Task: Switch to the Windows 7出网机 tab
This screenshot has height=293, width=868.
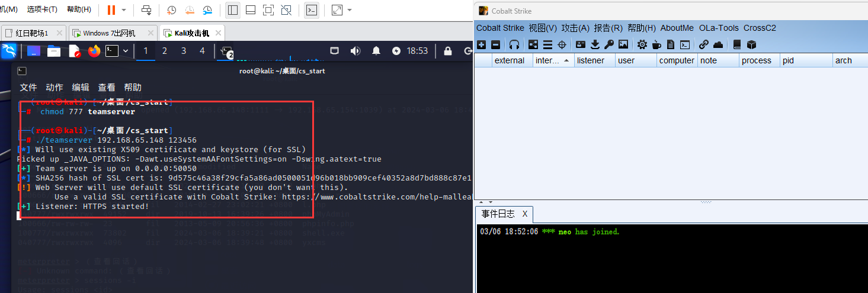Action: point(108,33)
